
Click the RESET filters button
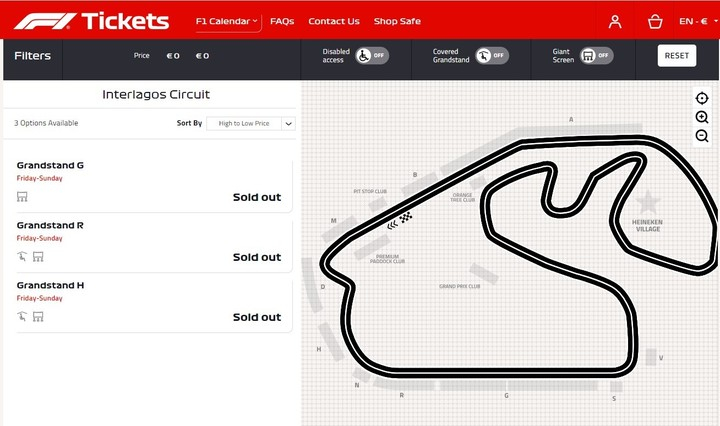point(677,56)
